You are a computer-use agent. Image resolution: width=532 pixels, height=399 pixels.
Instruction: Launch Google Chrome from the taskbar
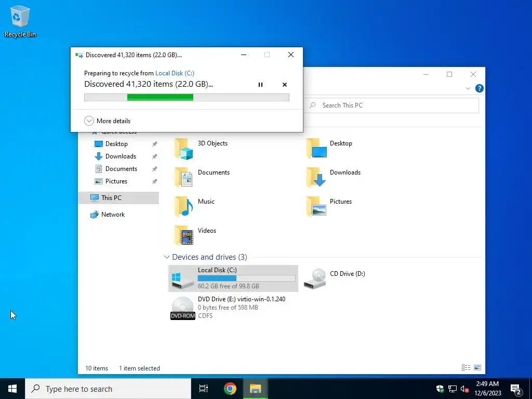(230, 389)
